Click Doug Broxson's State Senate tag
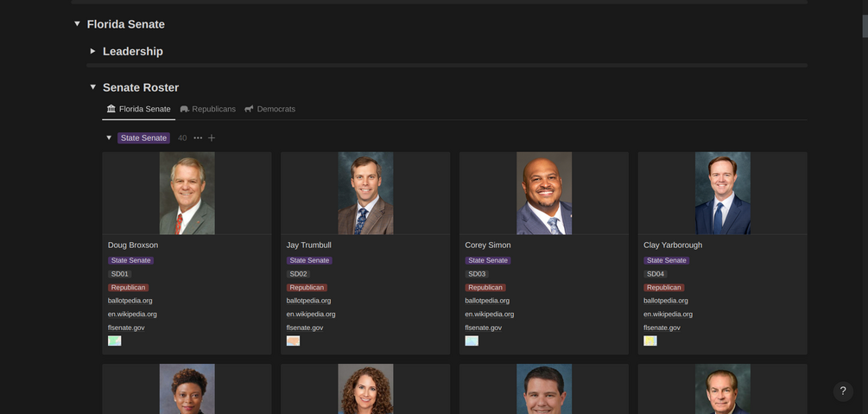The height and width of the screenshot is (414, 868). point(130,260)
